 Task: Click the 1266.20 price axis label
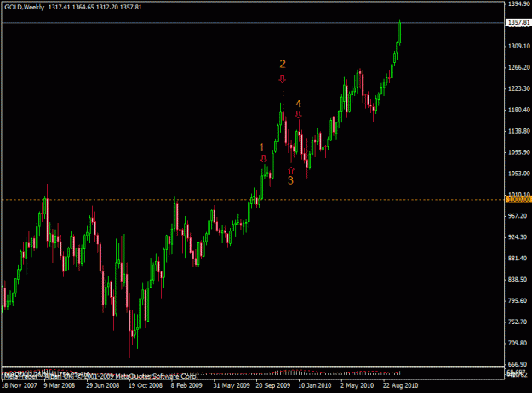coord(518,67)
